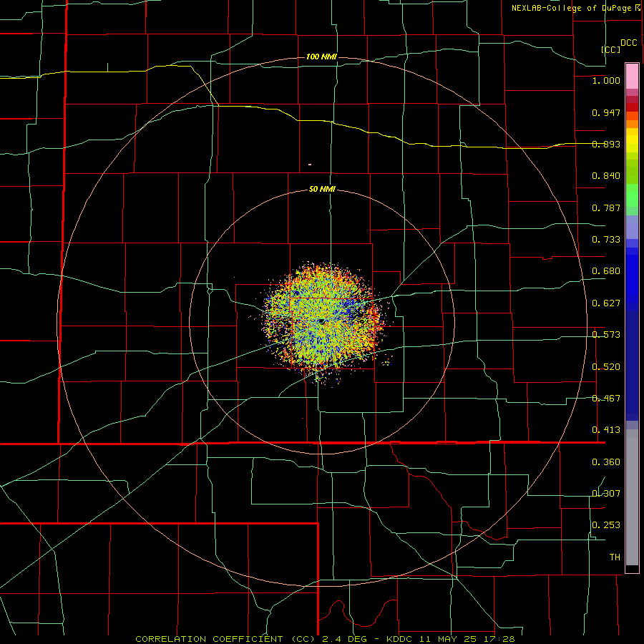Click the 11 MAY 25 date text

449,639
